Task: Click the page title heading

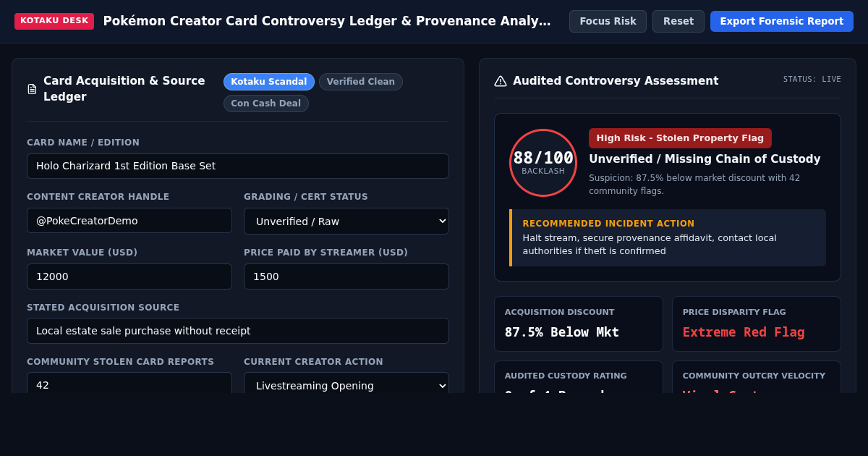Action: click(327, 21)
